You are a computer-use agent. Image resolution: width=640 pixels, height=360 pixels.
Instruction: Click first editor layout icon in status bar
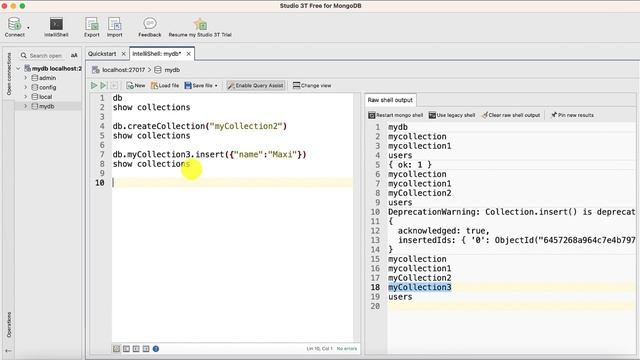pyautogui.click(x=116, y=349)
